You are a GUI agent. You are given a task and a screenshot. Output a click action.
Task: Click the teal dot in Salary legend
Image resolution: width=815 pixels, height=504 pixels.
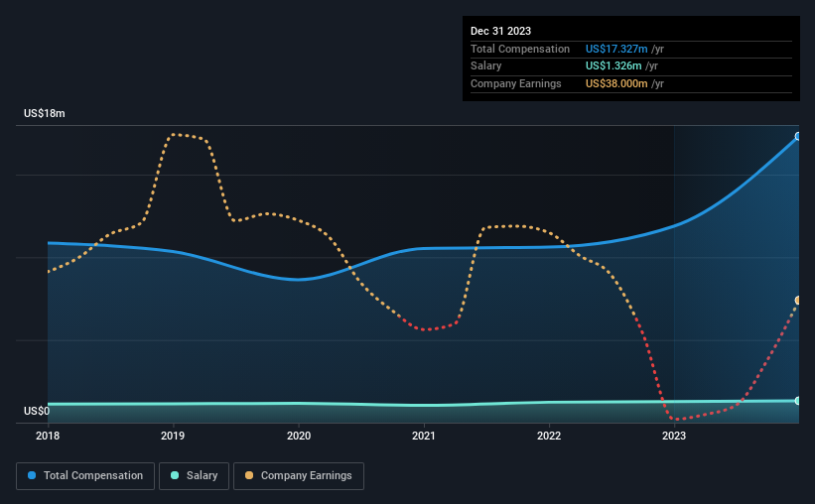[x=175, y=475]
